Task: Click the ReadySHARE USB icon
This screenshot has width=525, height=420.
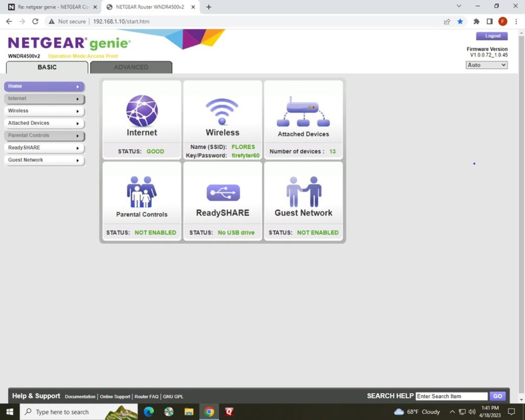Action: coord(222,192)
